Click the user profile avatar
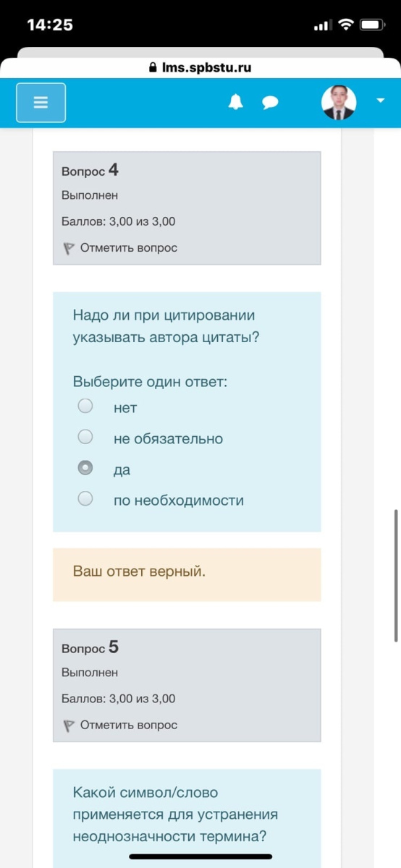Image resolution: width=401 pixels, height=868 pixels. [339, 103]
